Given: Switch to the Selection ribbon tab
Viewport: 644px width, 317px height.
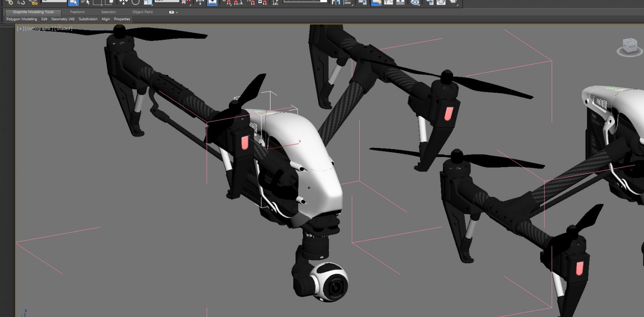Looking at the screenshot, I should tap(108, 12).
